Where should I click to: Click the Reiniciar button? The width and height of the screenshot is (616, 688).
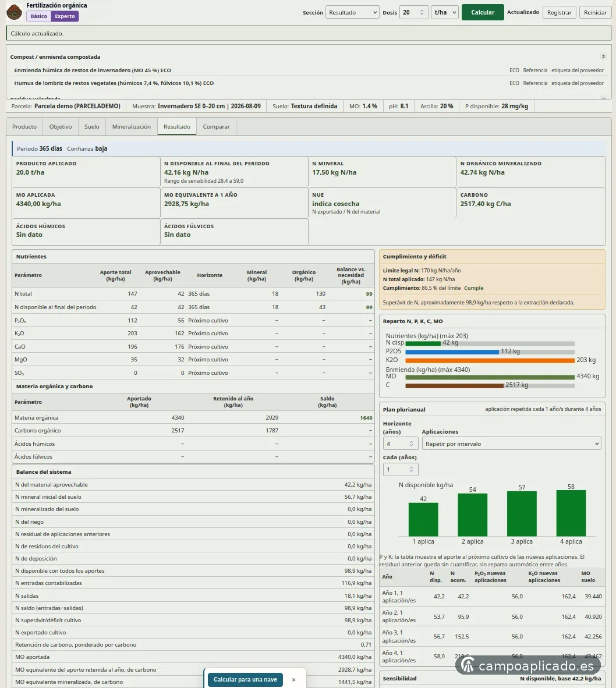point(596,12)
